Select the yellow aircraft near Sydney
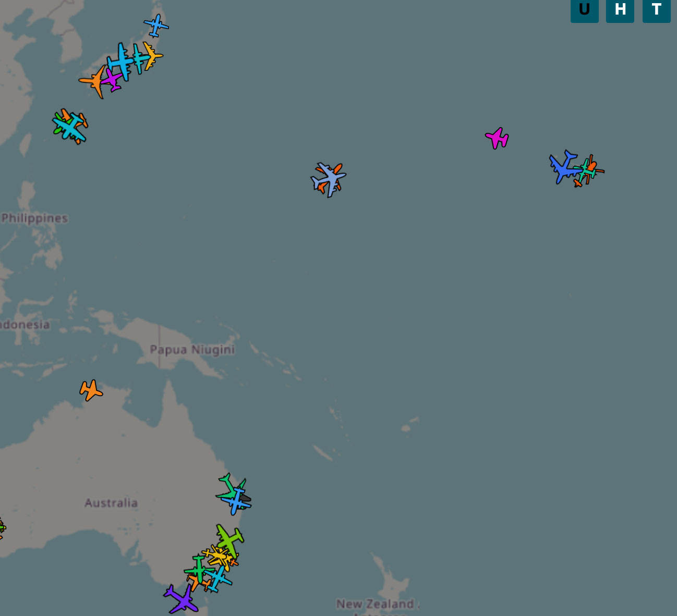Screen dimensions: 677x616 point(218,557)
